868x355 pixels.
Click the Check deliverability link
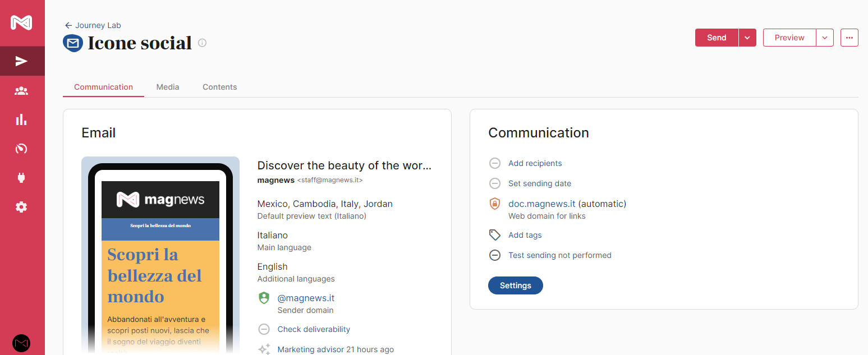(x=314, y=329)
